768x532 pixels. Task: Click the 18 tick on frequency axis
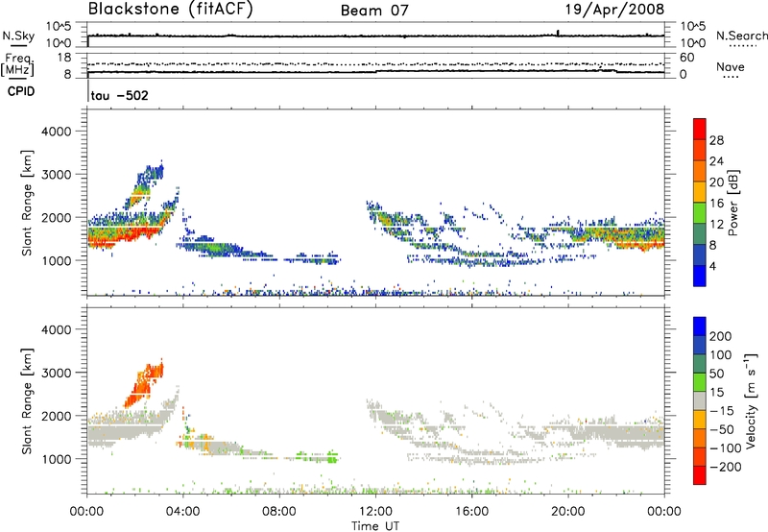pos(64,58)
